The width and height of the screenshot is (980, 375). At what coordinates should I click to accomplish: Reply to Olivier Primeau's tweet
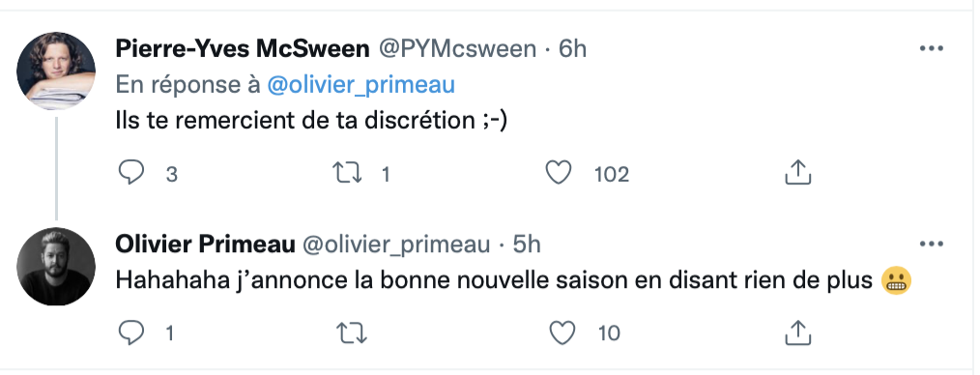click(131, 333)
